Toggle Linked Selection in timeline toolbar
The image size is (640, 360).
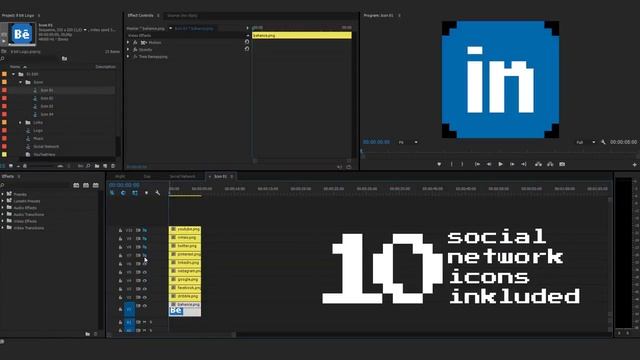pyautogui.click(x=135, y=193)
